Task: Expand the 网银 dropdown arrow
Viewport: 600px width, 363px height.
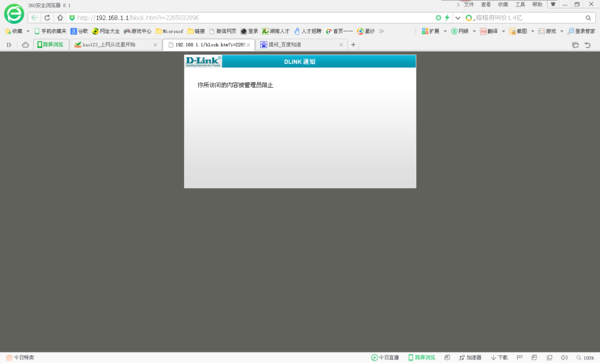Action: [x=474, y=31]
